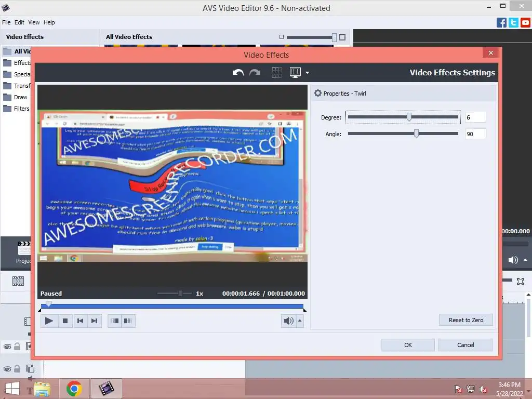Expand the dialog volume level arrow
This screenshot has height=399, width=532.
[x=300, y=321]
